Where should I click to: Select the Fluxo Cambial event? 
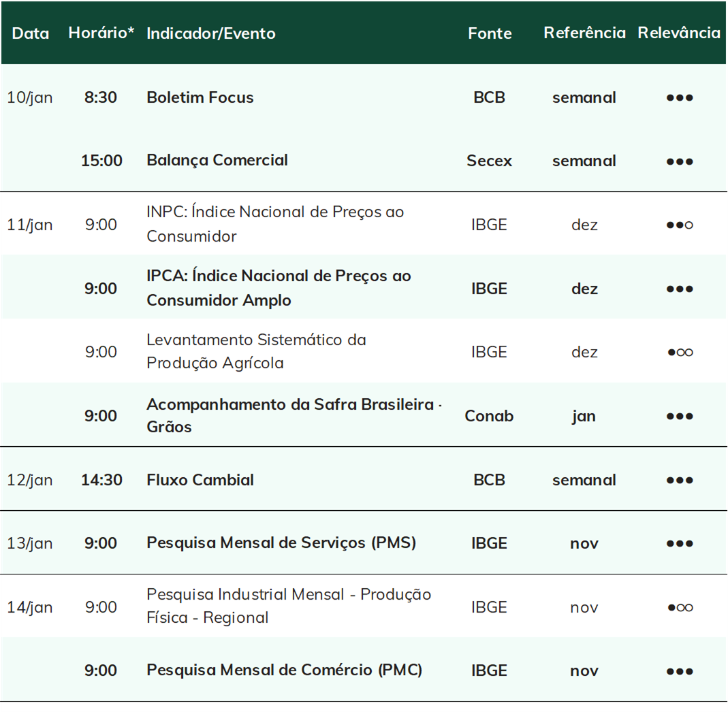click(200, 480)
